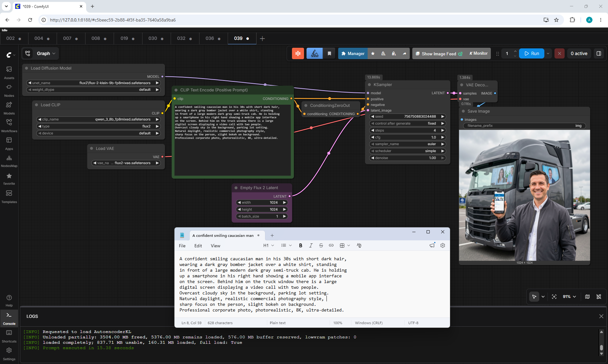Open the list style dropdown in Notepad
Image resolution: width=608 pixels, height=364 pixels.
pyautogui.click(x=286, y=245)
